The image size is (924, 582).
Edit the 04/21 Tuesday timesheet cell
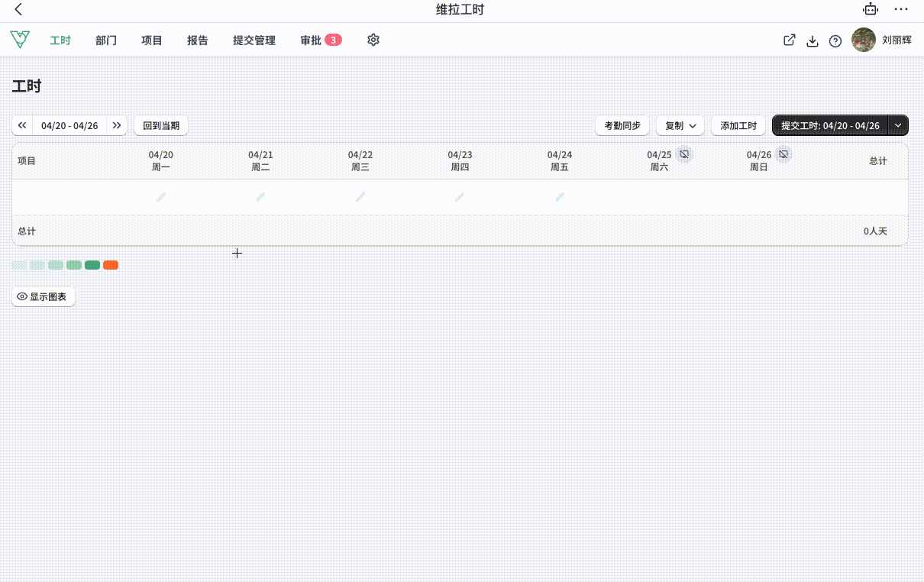(260, 197)
